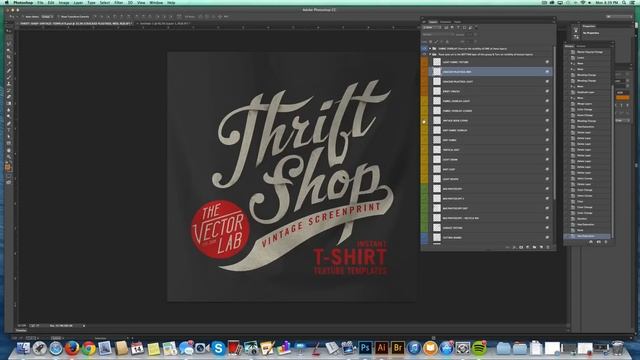
Task: Create a new group folder icon in Layers panel
Action: (534, 247)
